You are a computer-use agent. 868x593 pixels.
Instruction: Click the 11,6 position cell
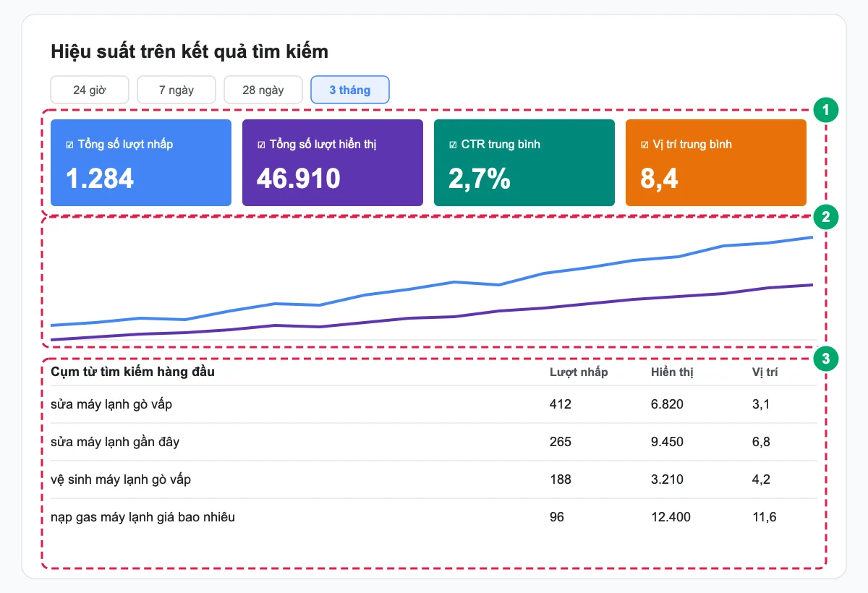click(x=765, y=517)
